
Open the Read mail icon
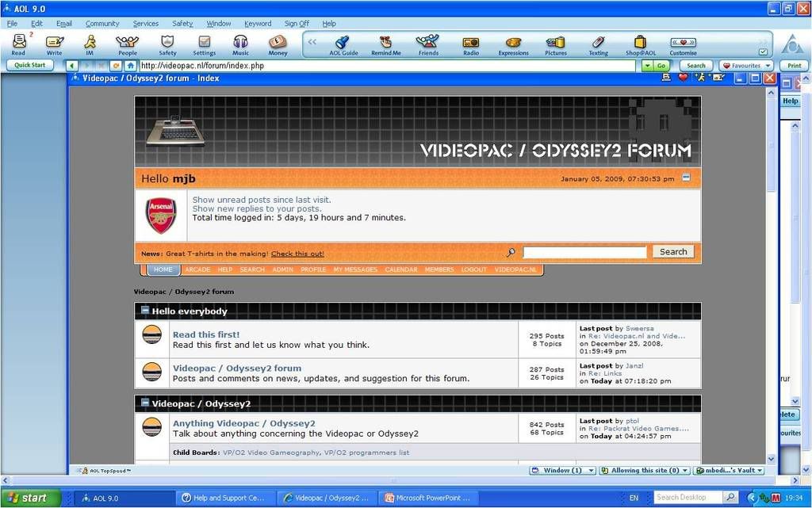click(x=19, y=44)
